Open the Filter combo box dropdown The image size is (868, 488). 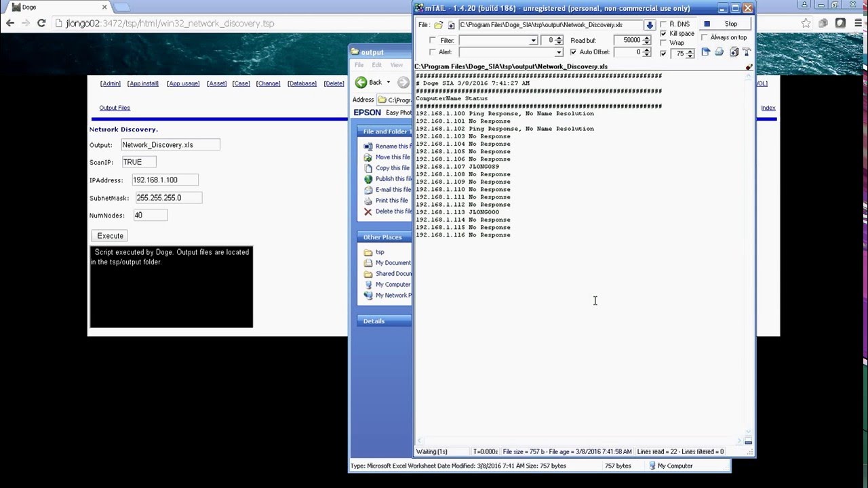click(534, 41)
